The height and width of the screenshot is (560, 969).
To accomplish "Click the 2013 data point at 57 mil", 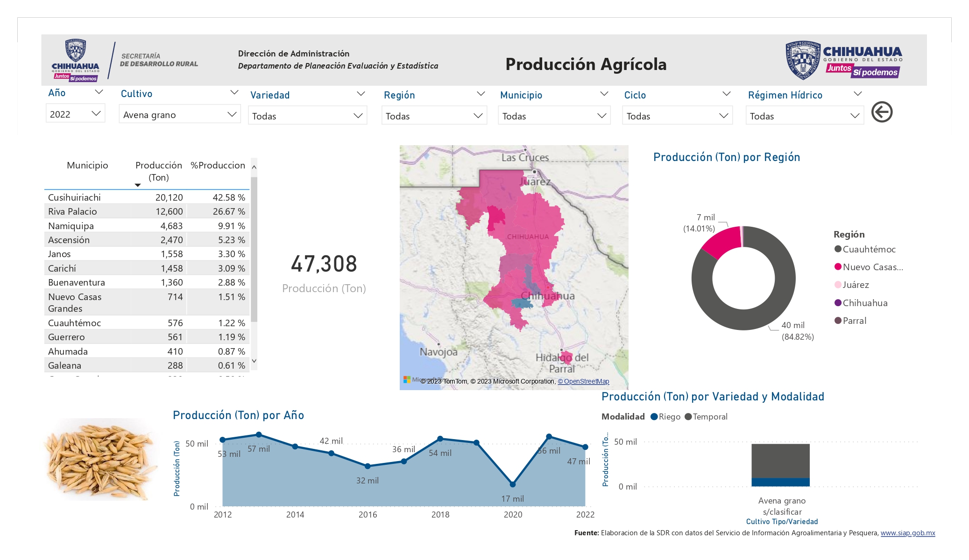I will click(x=259, y=434).
